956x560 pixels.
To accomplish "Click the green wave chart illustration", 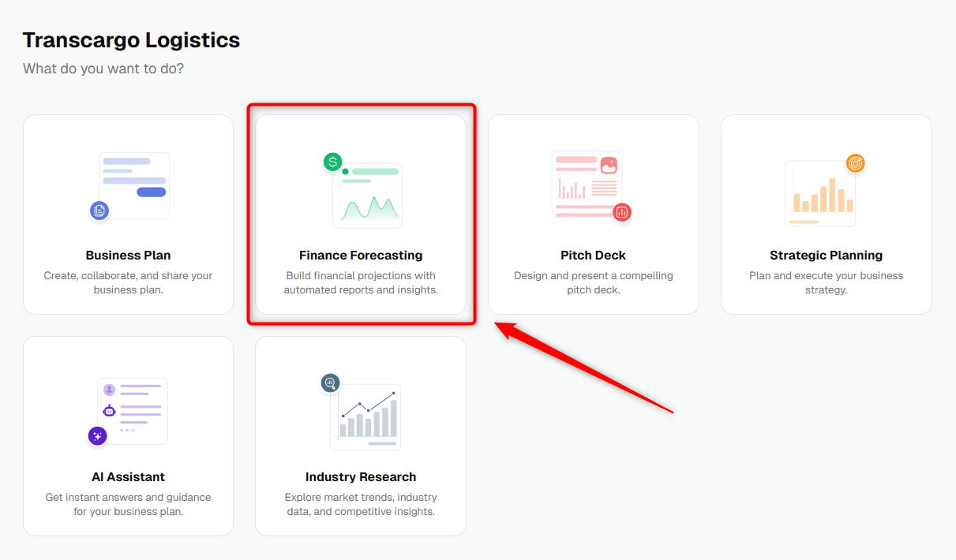I will [368, 196].
